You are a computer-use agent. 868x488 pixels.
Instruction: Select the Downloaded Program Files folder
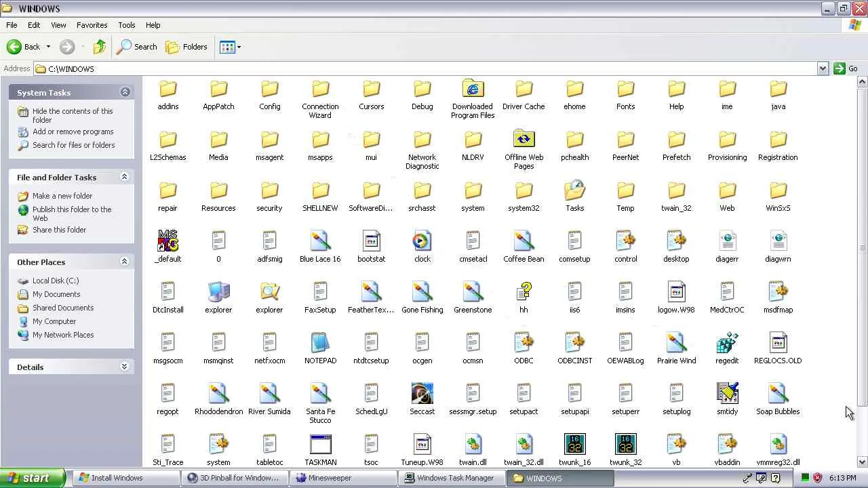[x=473, y=89]
